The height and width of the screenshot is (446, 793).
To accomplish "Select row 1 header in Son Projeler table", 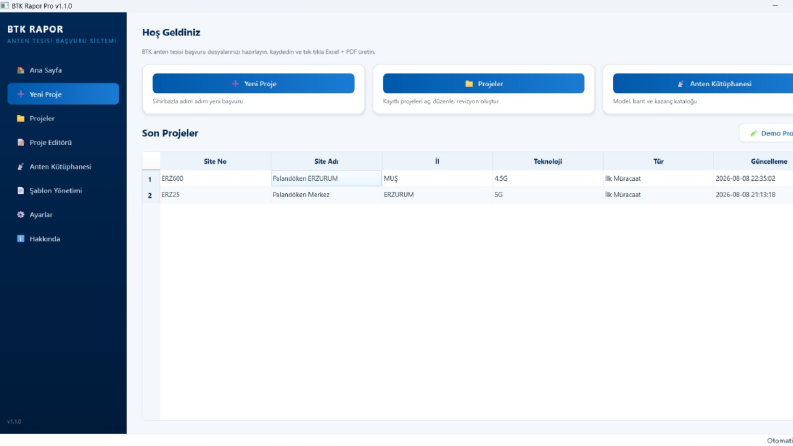I will click(151, 179).
